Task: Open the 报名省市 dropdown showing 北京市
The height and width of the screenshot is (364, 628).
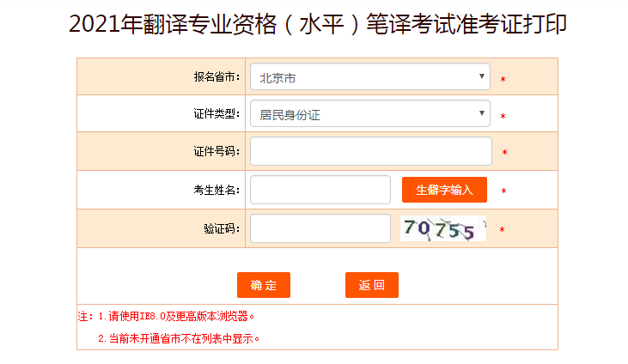Action: pyautogui.click(x=370, y=76)
